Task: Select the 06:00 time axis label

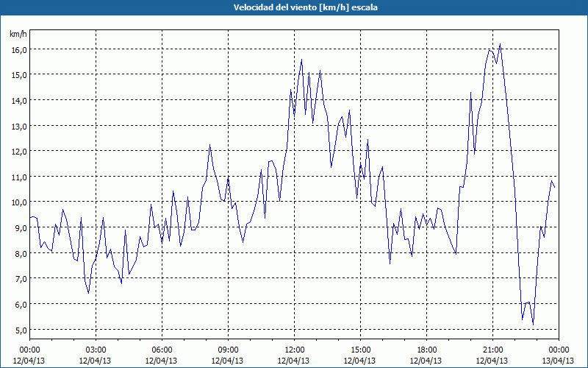Action: [x=162, y=350]
